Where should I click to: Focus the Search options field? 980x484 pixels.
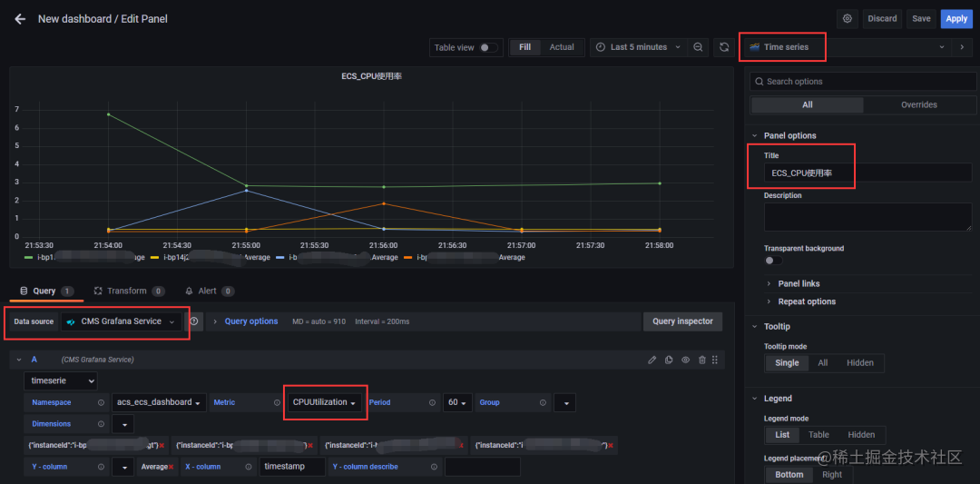tap(863, 82)
